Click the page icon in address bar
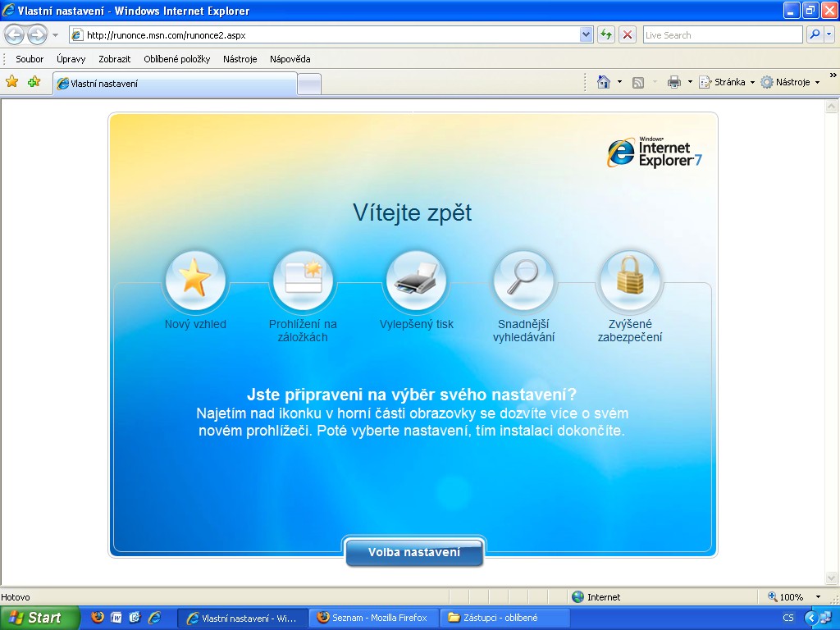Image resolution: width=840 pixels, height=630 pixels. (x=77, y=35)
